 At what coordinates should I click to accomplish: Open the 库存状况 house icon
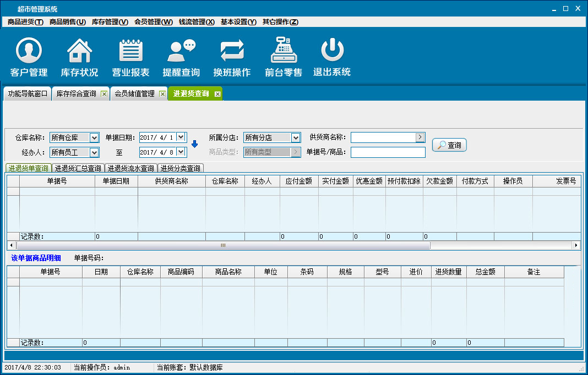(79, 57)
